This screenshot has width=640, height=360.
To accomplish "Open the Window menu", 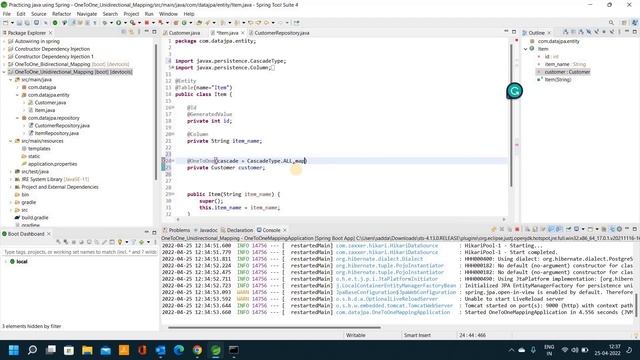I will pyautogui.click(x=168, y=14).
